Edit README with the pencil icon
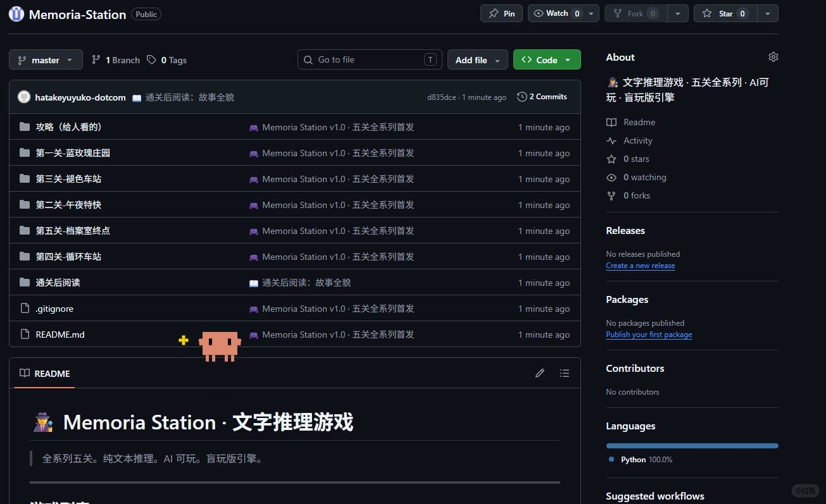Image resolution: width=826 pixels, height=504 pixels. [x=540, y=373]
